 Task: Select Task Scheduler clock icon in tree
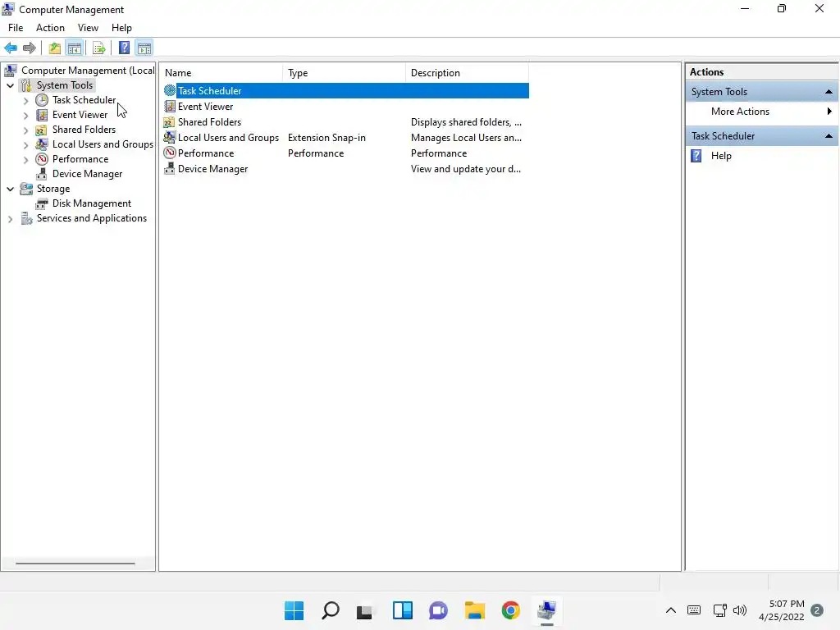click(x=42, y=100)
